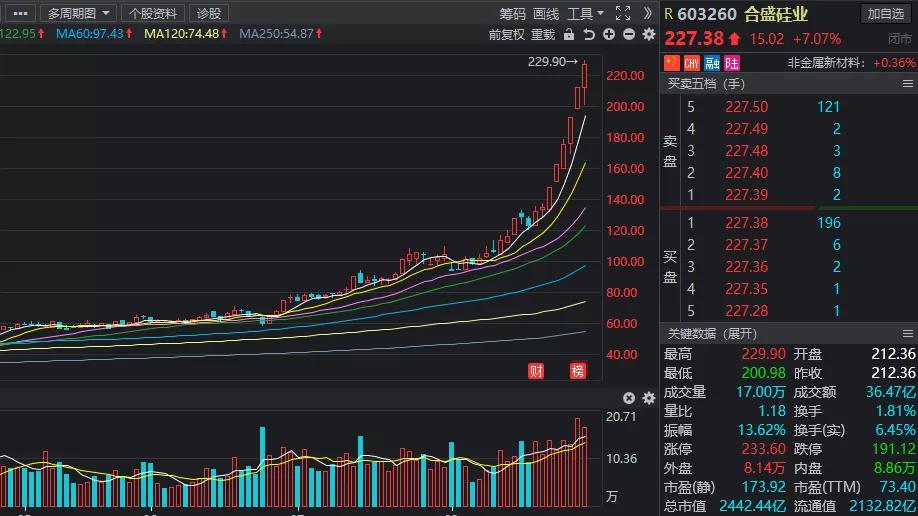Toggle 重载 option in chart toolbar

pos(543,35)
